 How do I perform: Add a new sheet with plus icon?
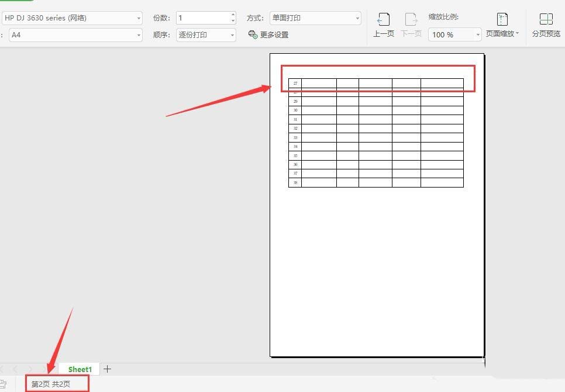[107, 369]
